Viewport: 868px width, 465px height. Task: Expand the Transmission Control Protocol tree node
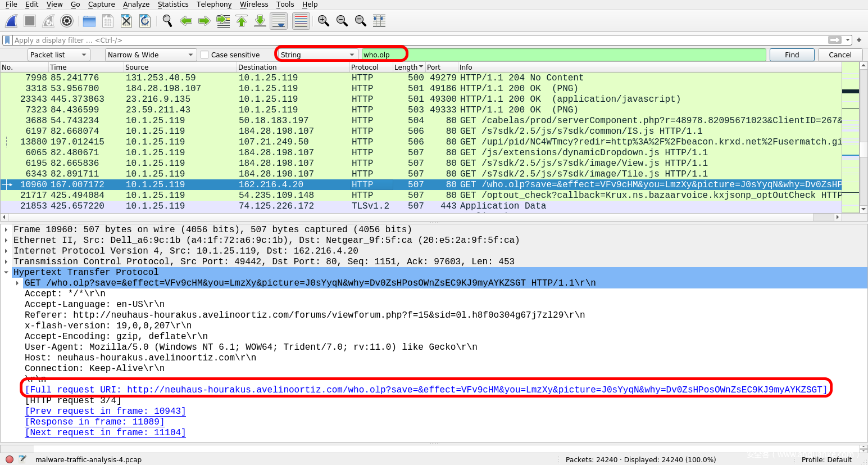[6, 261]
